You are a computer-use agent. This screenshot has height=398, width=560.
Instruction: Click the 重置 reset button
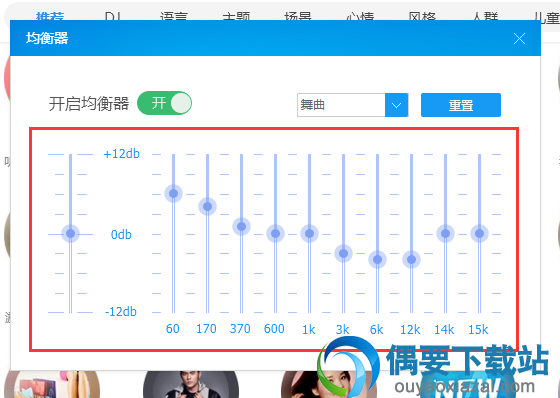461,105
